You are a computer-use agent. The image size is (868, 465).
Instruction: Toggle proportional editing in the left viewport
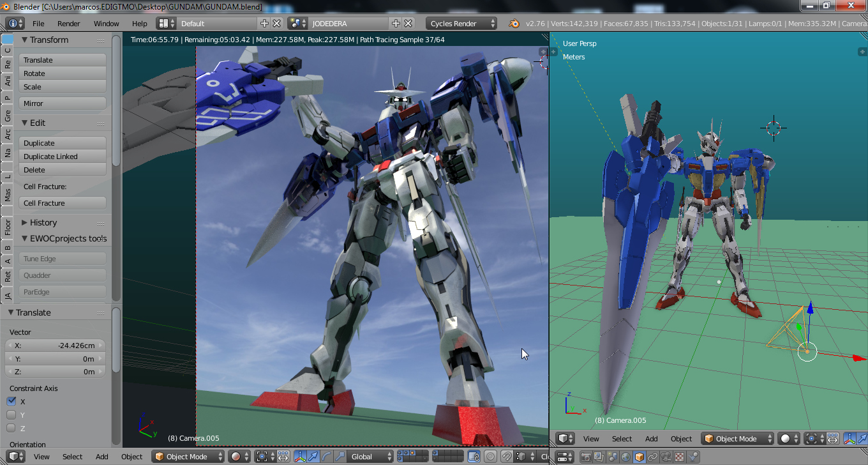point(490,457)
